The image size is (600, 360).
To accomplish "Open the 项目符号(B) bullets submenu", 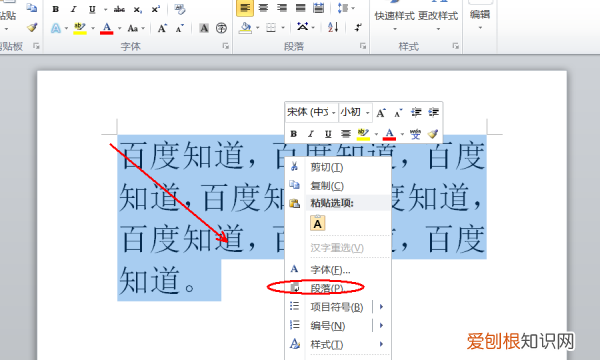I will click(x=338, y=307).
